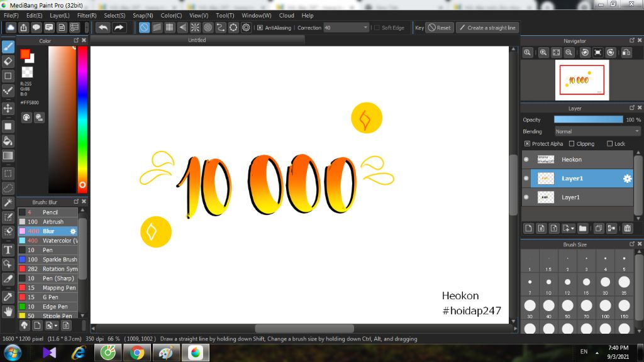644x362 pixels.
Task: Click the rainbow hue bar in the Color panel
Action: pos(82,119)
